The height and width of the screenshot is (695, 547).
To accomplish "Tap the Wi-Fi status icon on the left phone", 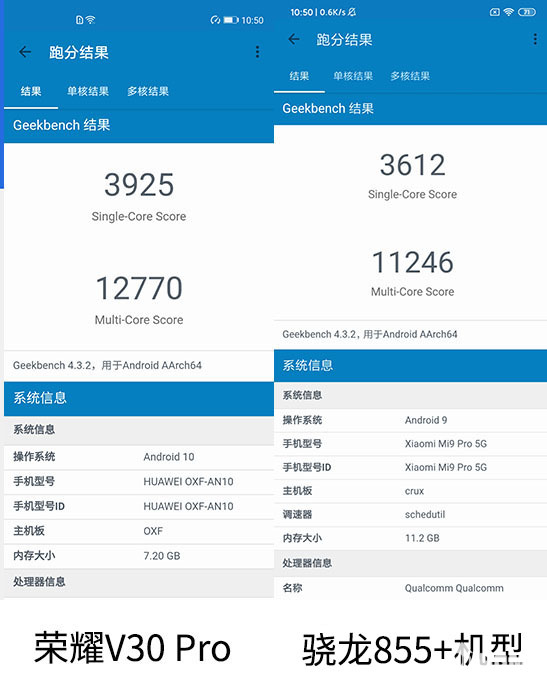I will (90, 20).
